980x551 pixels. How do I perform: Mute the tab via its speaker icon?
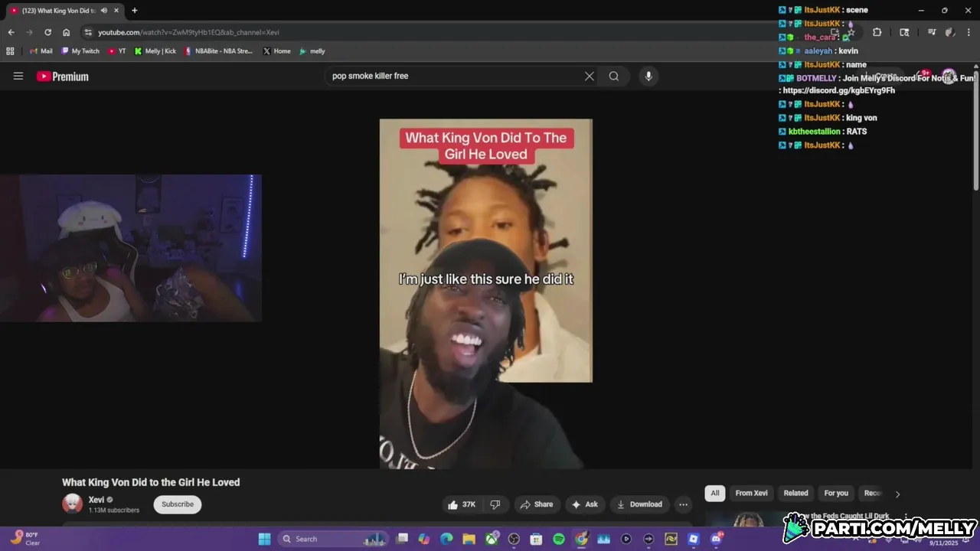pyautogui.click(x=103, y=10)
